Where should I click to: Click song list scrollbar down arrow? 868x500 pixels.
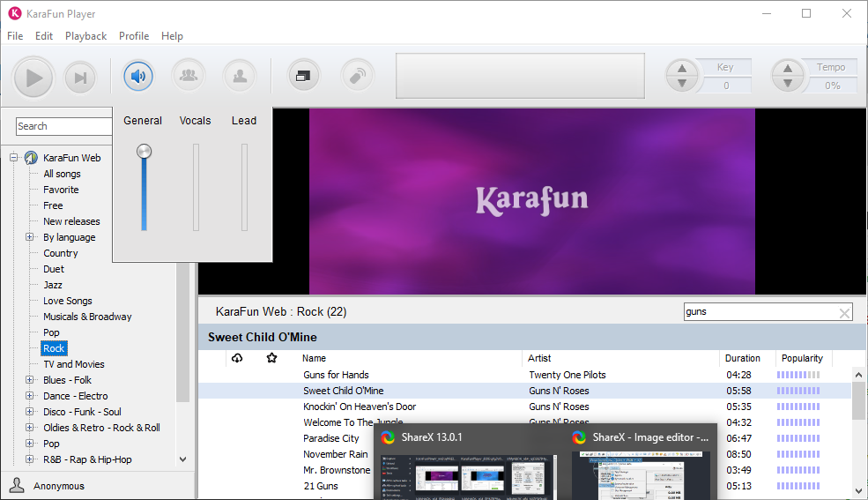(x=858, y=491)
